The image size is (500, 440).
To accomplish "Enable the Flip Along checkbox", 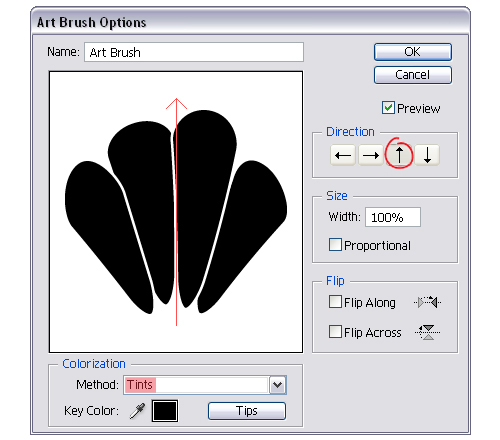I will pos(335,302).
